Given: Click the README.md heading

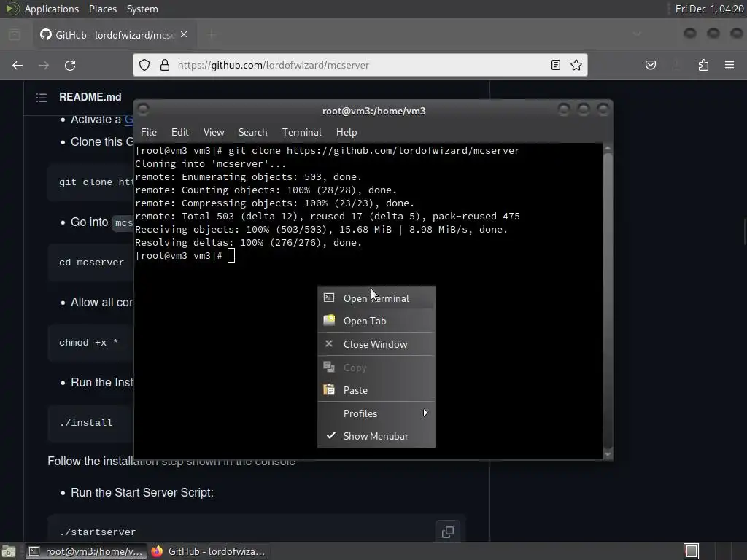Looking at the screenshot, I should (x=90, y=97).
